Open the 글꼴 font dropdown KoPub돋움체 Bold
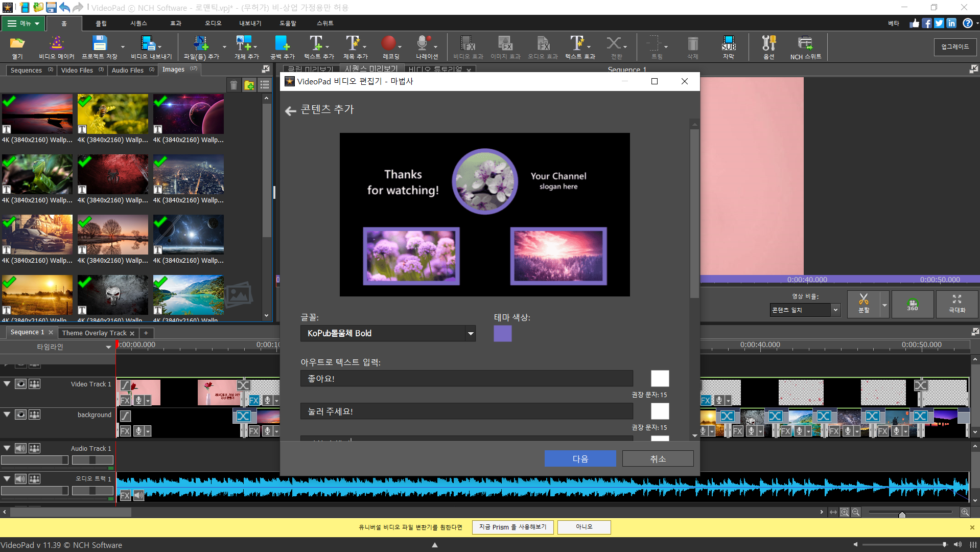Image resolution: width=980 pixels, height=552 pixels. point(388,333)
